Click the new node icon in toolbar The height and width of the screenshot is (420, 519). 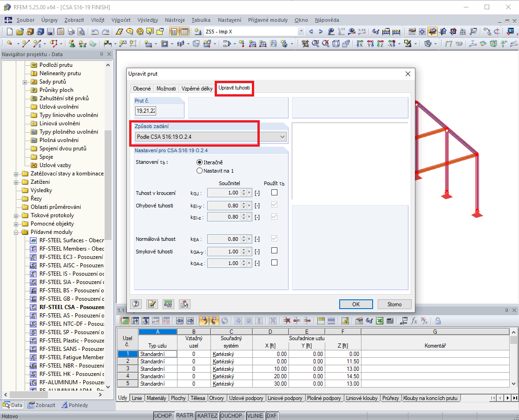(10, 43)
